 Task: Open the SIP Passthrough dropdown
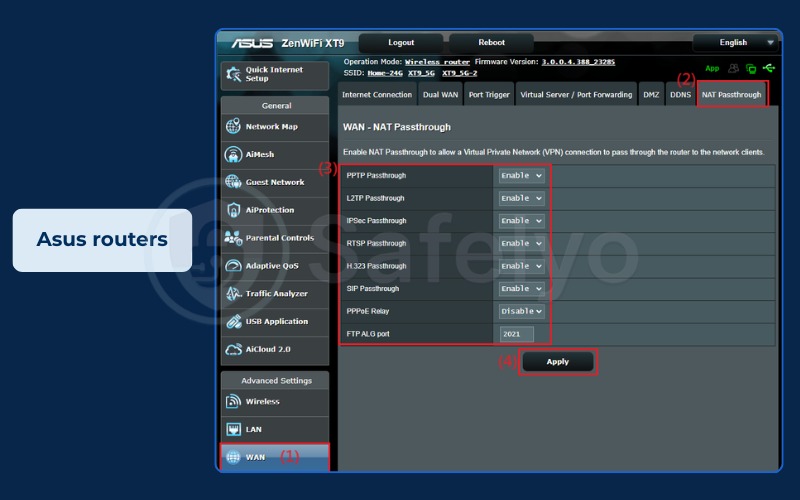point(521,289)
